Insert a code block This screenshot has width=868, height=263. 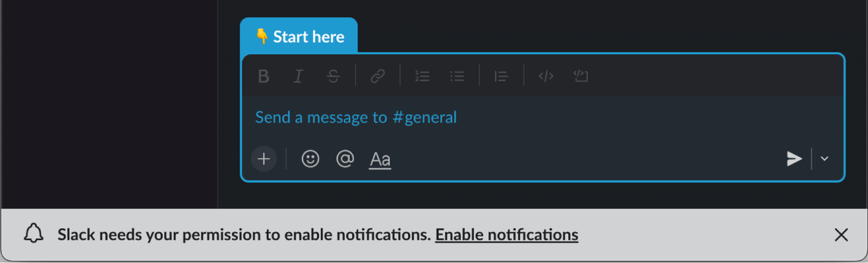point(581,76)
